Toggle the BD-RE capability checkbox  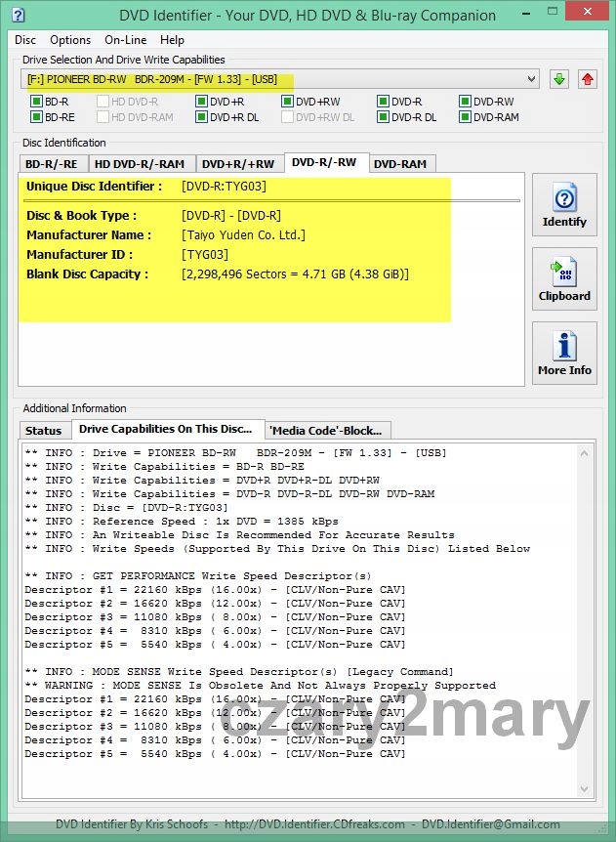pyautogui.click(x=36, y=117)
